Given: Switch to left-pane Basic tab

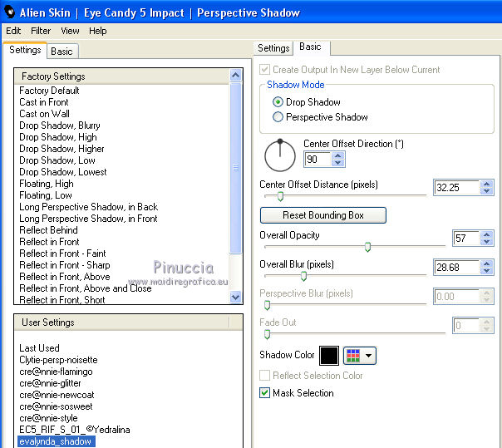Looking at the screenshot, I should pyautogui.click(x=62, y=52).
